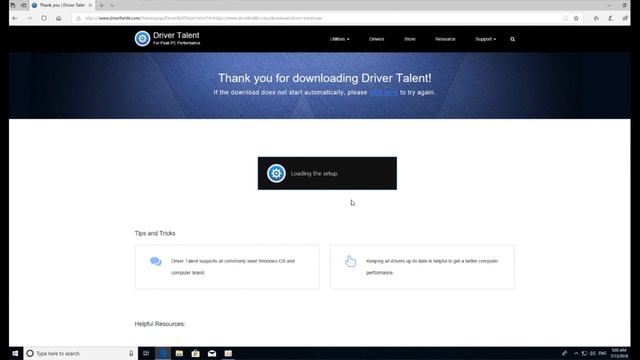Expand the Support menu
This screenshot has height=360, width=640.
click(x=485, y=39)
